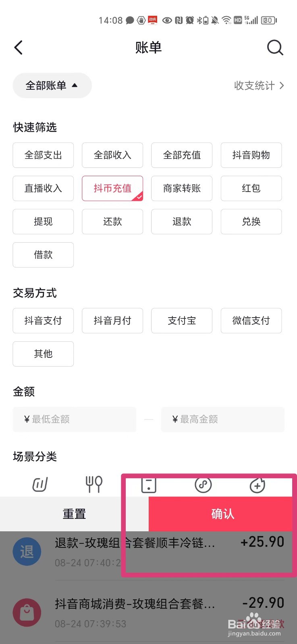Screen dimensions: 297x644
Task: Select the fork and spoon dining category icon
Action: (x=94, y=484)
